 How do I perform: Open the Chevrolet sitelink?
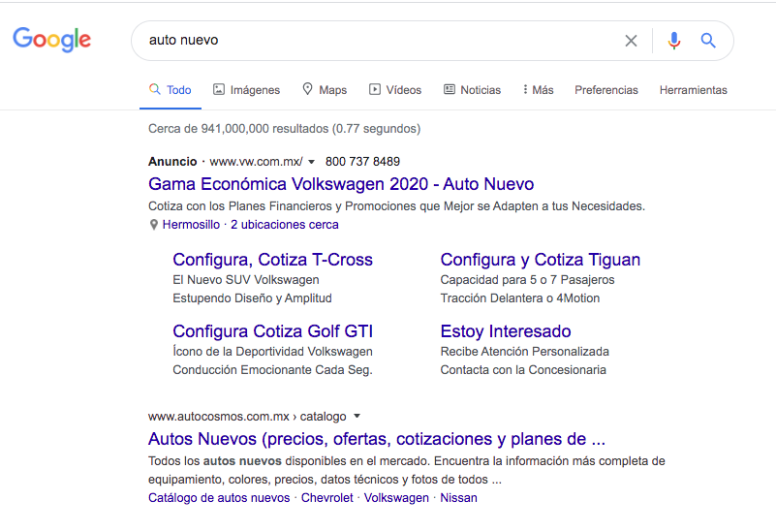pyautogui.click(x=327, y=498)
